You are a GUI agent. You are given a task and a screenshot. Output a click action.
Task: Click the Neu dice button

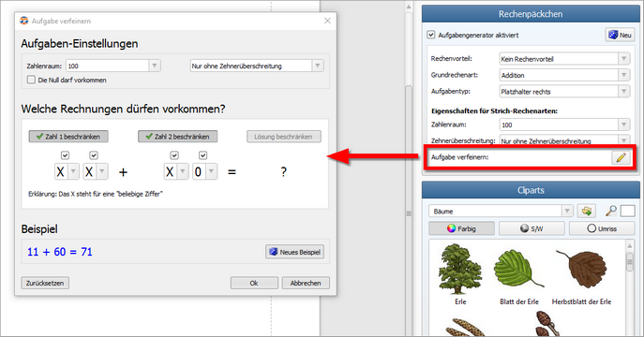(x=620, y=35)
